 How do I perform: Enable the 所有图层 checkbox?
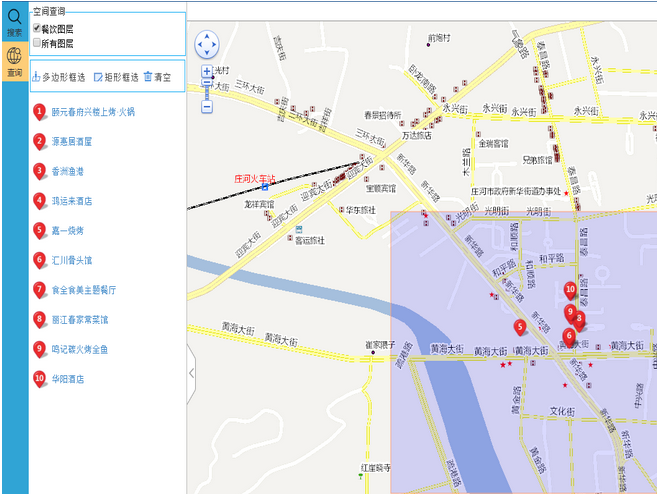coord(37,43)
